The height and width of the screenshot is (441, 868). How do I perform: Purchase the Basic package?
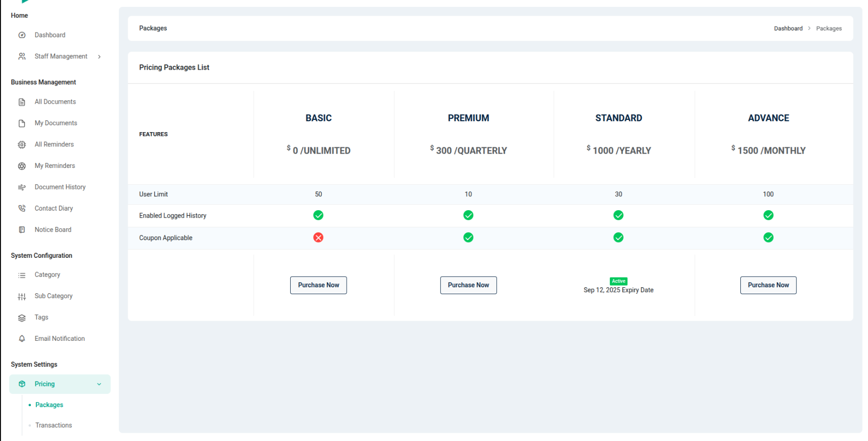point(318,285)
